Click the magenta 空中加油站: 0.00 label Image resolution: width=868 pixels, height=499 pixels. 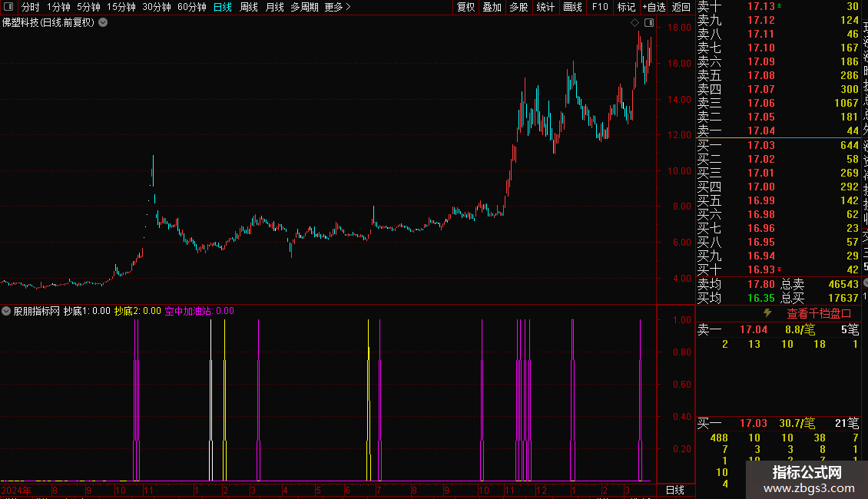tap(199, 311)
